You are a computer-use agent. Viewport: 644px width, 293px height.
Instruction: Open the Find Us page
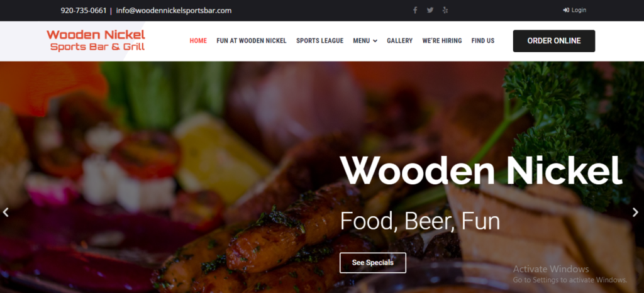point(483,41)
